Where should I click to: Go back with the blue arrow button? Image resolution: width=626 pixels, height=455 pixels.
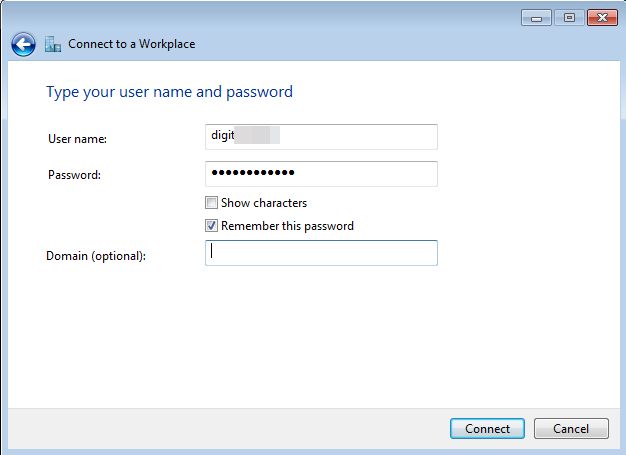[x=23, y=44]
